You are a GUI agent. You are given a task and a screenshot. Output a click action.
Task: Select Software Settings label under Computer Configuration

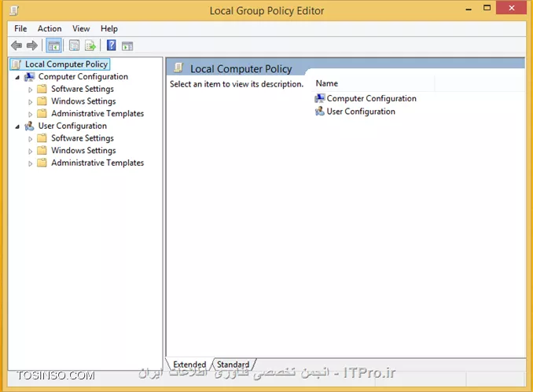tap(83, 89)
